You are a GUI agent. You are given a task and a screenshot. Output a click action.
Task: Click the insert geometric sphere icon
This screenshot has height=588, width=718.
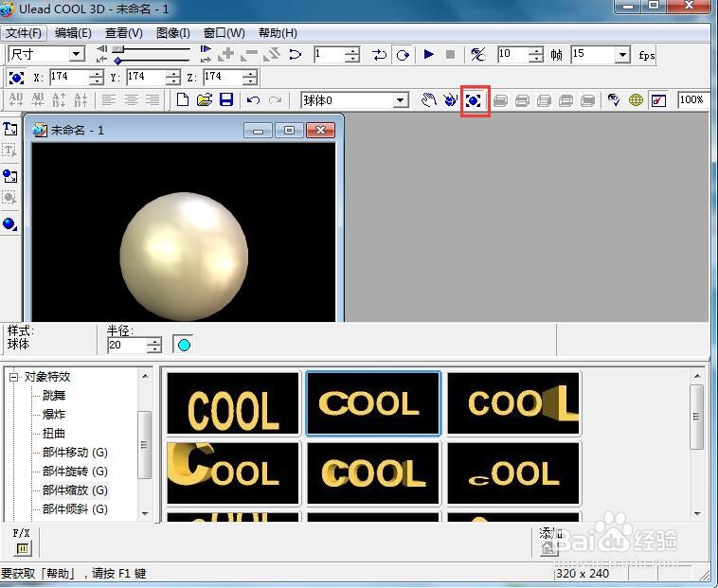coord(10,224)
